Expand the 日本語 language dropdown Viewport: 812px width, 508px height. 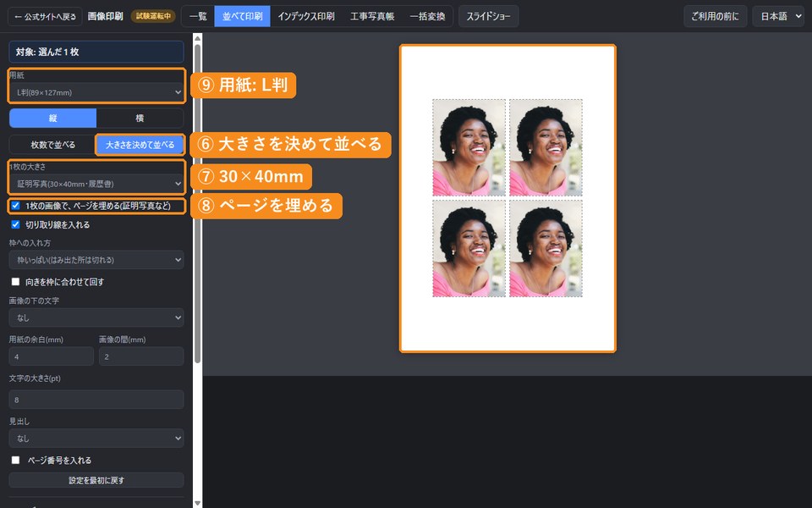(x=778, y=17)
